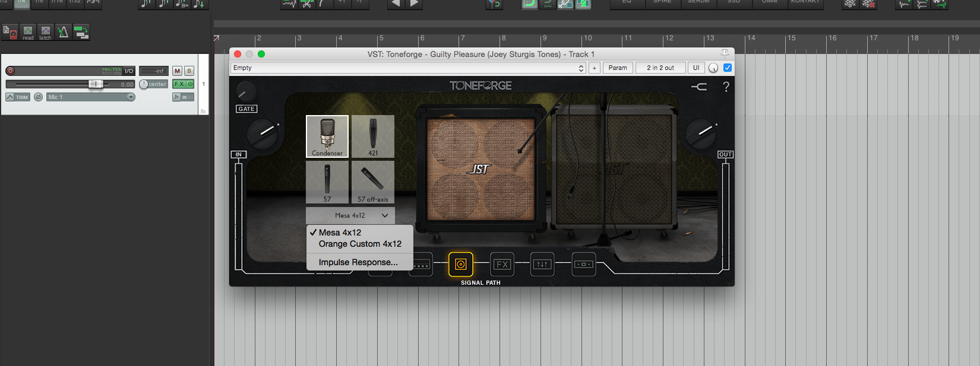Click the input level knob above IN
980x366 pixels.
(263, 133)
